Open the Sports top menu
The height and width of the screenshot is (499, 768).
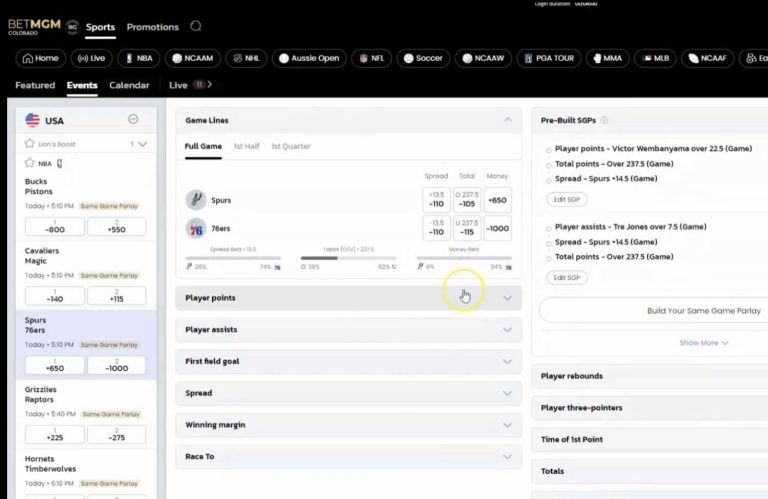tap(100, 27)
